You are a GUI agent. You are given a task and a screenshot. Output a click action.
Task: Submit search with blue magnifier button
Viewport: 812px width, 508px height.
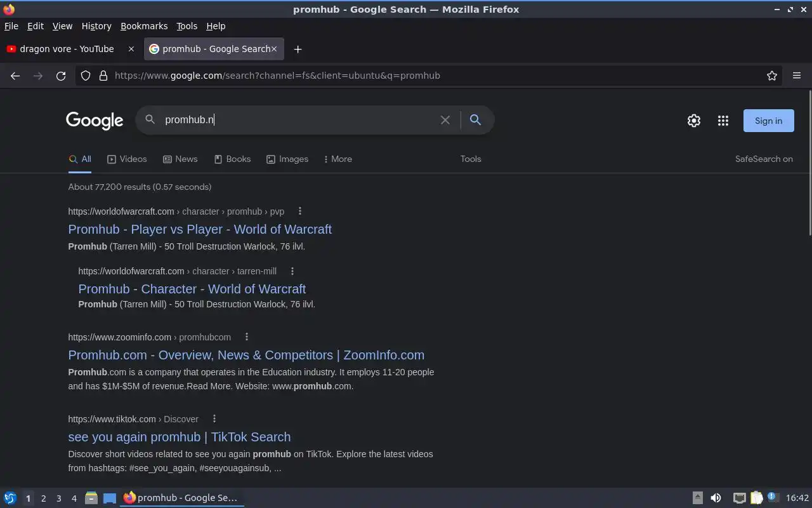pos(475,119)
